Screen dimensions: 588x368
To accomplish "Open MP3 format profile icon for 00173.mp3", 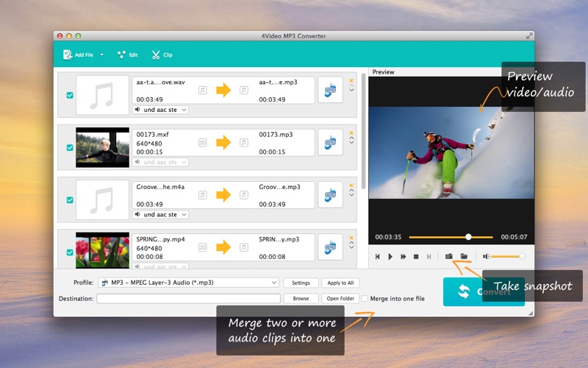I will pyautogui.click(x=330, y=142).
